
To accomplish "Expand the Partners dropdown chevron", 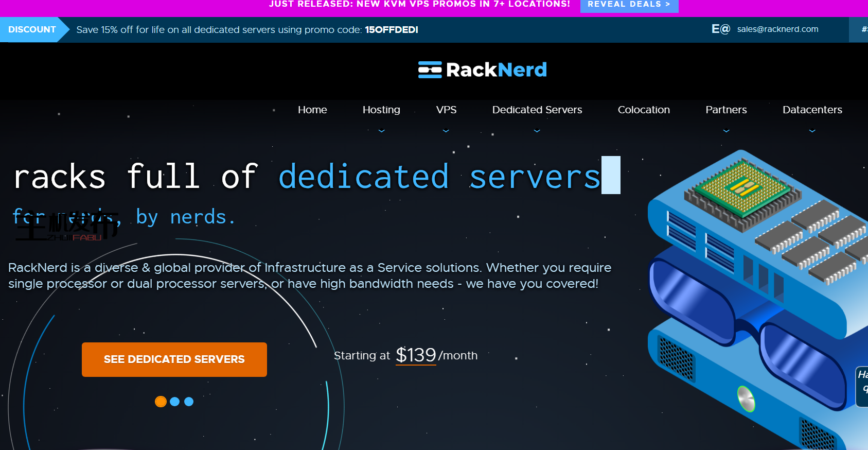I will click(x=726, y=131).
